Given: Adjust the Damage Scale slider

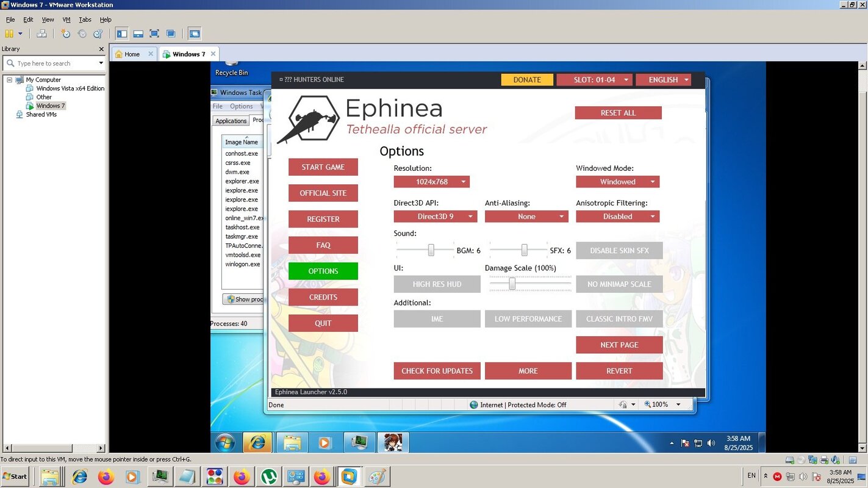Looking at the screenshot, I should (512, 284).
